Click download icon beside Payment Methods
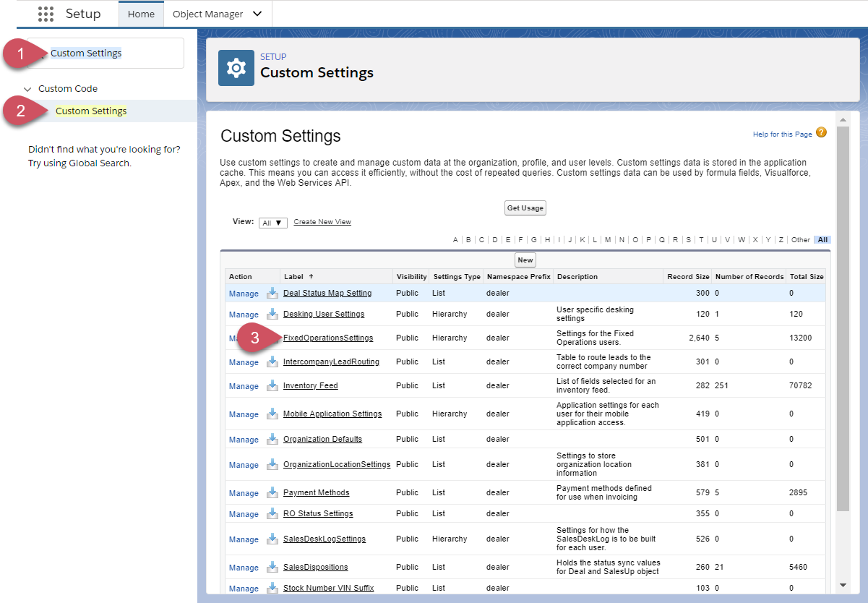This screenshot has width=868, height=603. [272, 492]
